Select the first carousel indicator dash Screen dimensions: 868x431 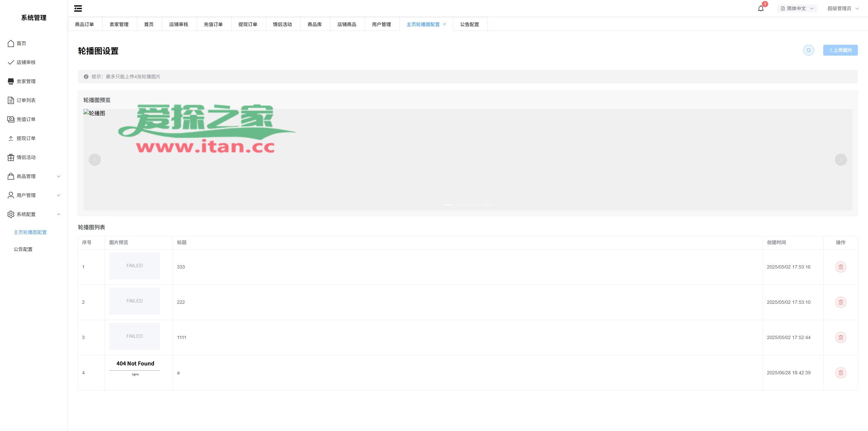tap(449, 205)
